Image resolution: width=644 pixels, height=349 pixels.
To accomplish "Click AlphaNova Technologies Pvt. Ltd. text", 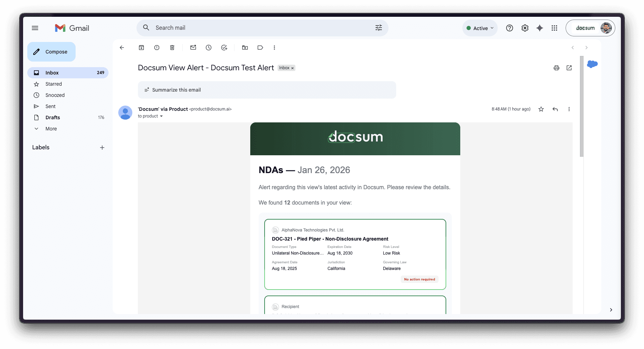I will click(313, 230).
